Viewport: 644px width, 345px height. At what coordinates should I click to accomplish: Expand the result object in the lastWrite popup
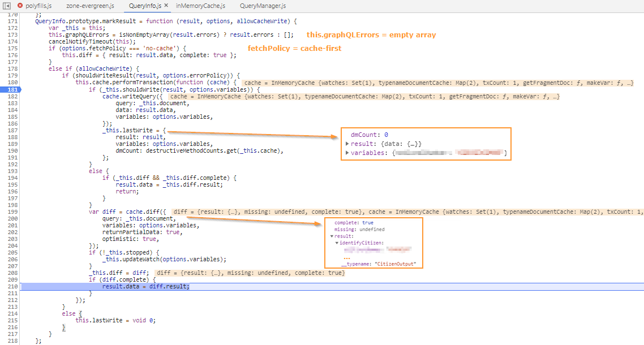pos(347,143)
